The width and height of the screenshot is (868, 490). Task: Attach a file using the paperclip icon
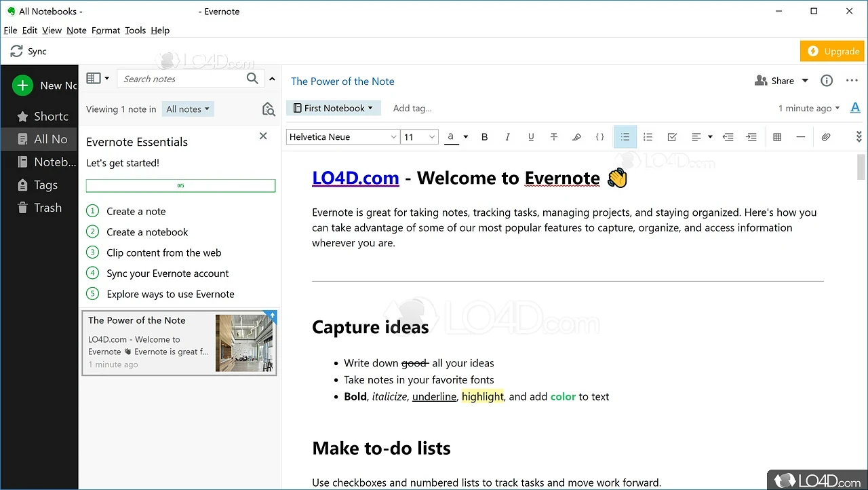[x=826, y=137]
